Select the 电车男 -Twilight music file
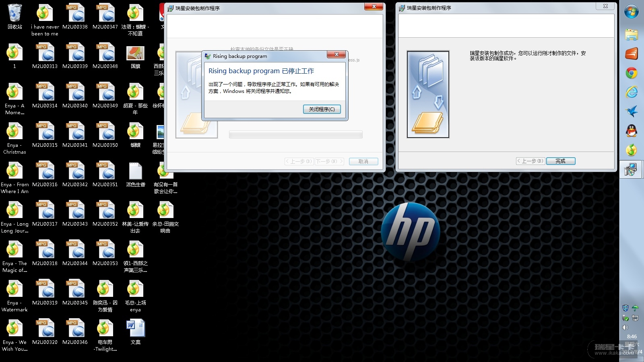 (x=105, y=335)
